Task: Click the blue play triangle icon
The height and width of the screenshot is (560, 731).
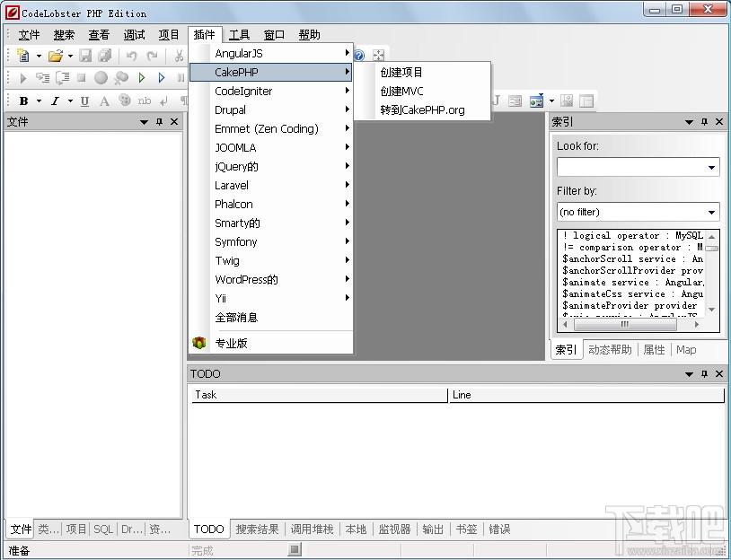Action: coord(162,78)
